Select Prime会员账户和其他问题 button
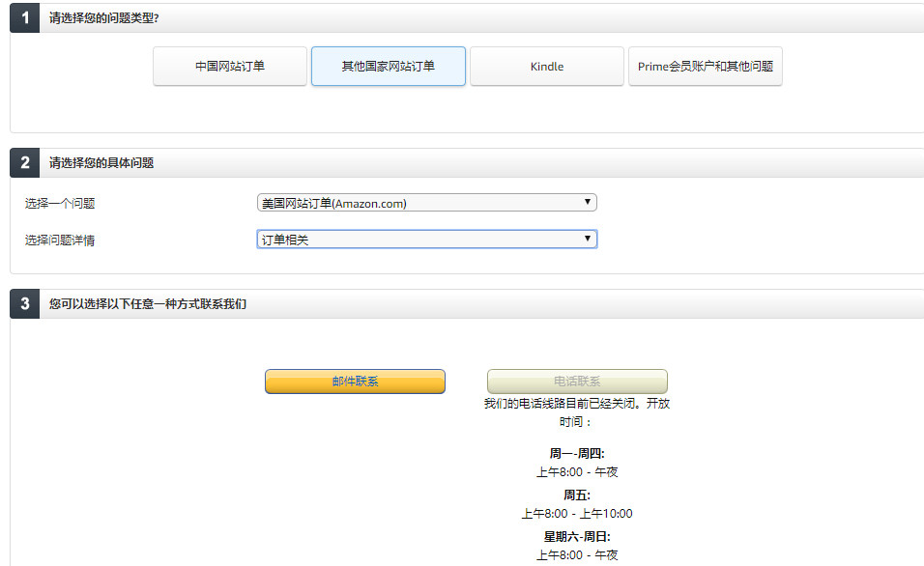Image resolution: width=924 pixels, height=566 pixels. point(706,66)
